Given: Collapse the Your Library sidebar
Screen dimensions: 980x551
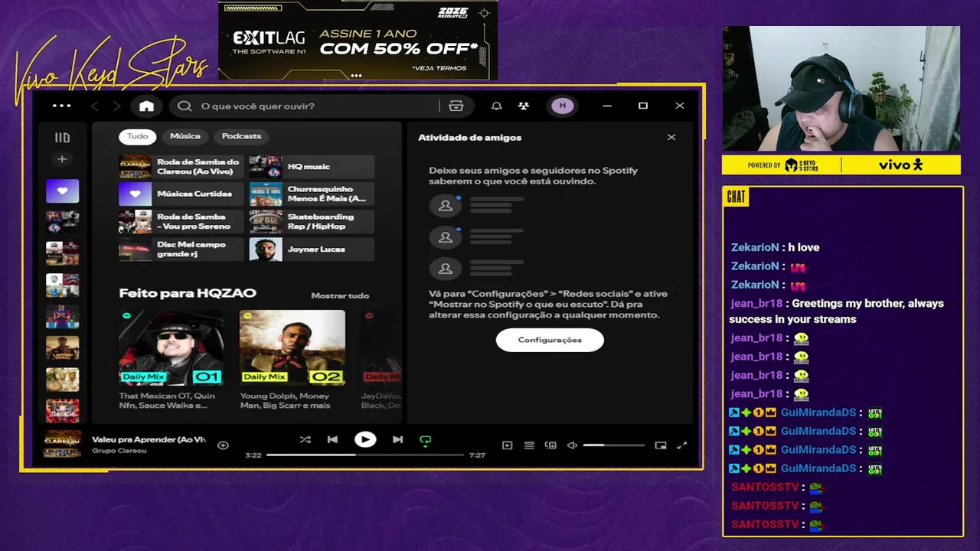Looking at the screenshot, I should (x=62, y=138).
